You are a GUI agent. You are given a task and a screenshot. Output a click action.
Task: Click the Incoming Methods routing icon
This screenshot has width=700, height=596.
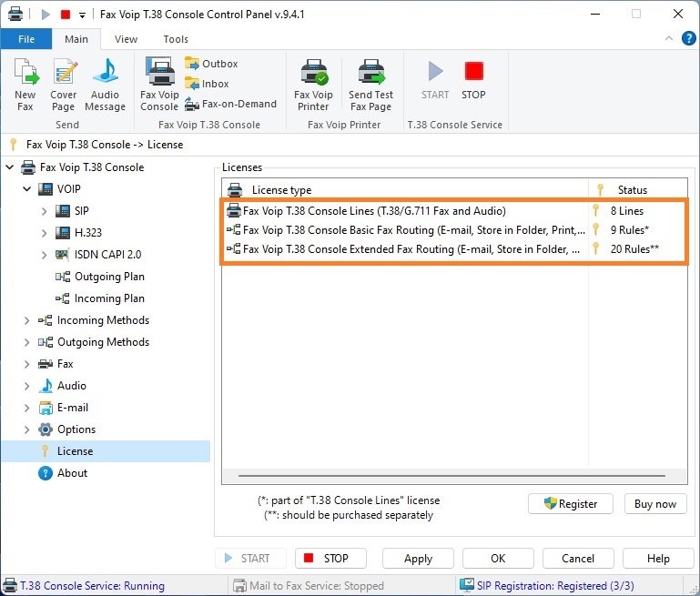click(46, 320)
